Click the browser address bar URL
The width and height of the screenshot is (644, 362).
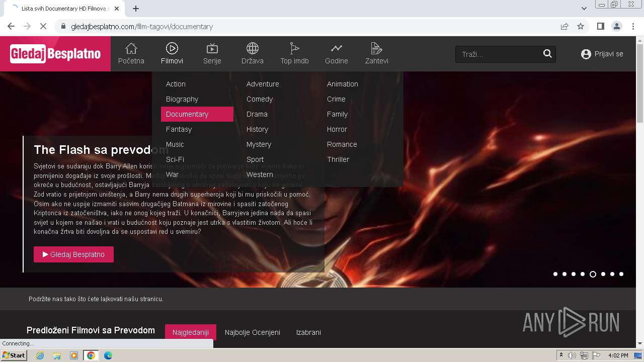[x=142, y=27]
